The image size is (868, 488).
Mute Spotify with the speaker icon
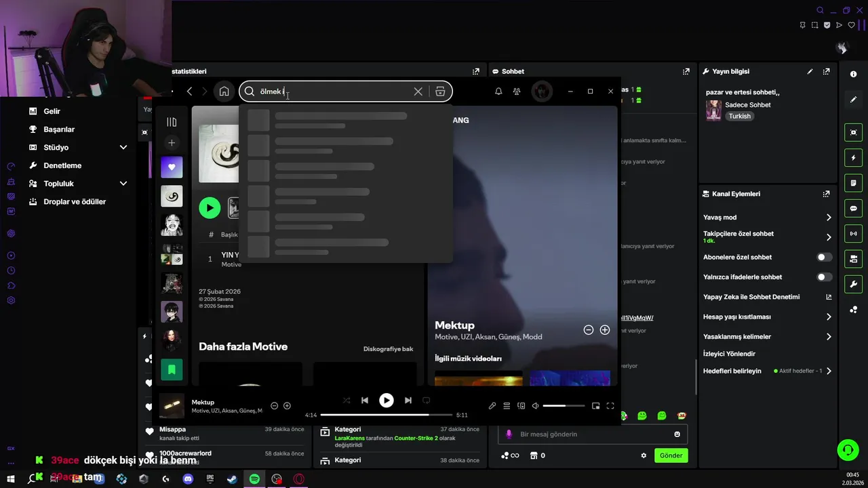coord(536,406)
